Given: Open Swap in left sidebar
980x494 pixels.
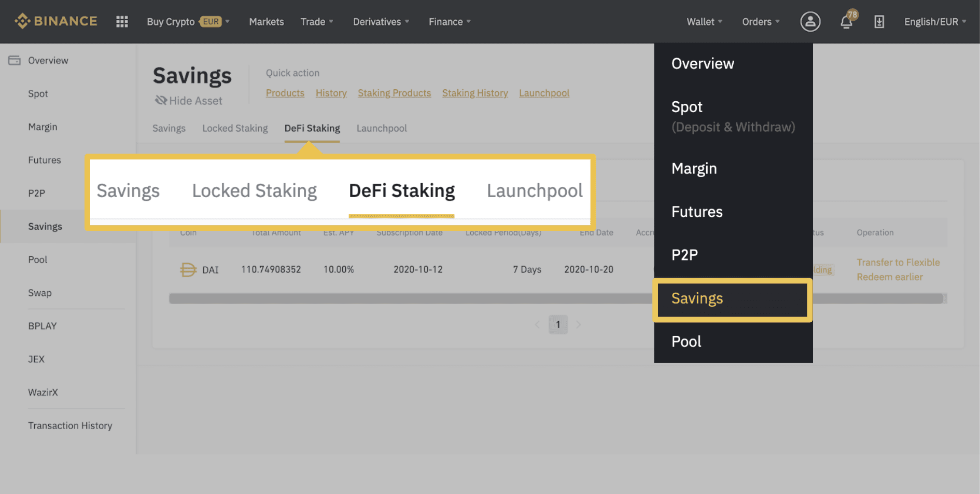Looking at the screenshot, I should point(39,293).
